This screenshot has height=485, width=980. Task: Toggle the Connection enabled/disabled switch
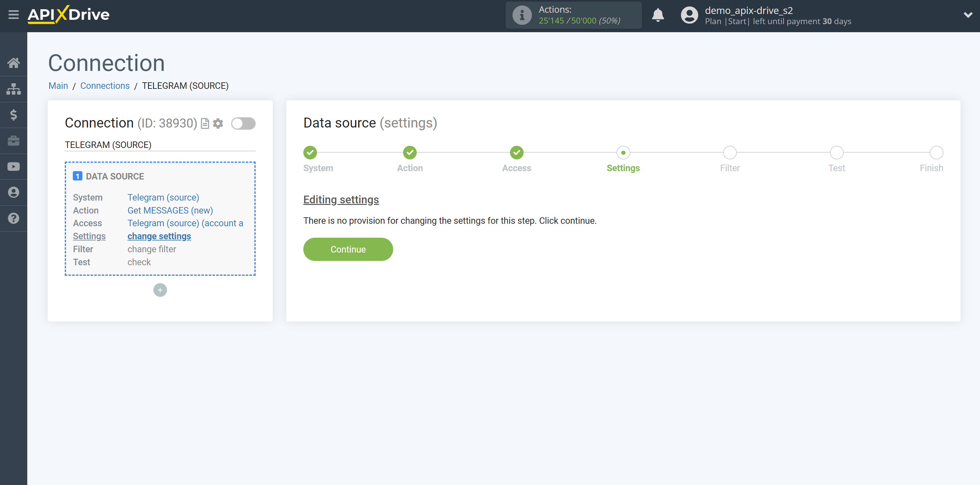pyautogui.click(x=243, y=123)
